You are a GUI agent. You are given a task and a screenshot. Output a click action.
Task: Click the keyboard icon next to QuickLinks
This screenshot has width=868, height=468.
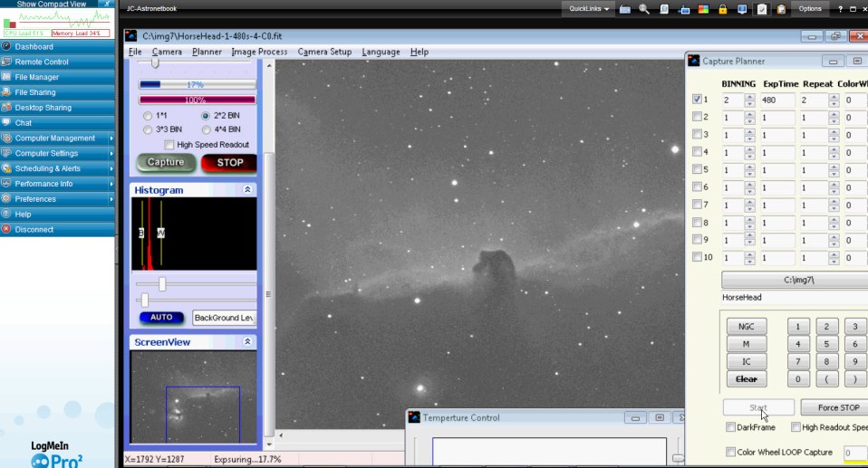coord(625,9)
